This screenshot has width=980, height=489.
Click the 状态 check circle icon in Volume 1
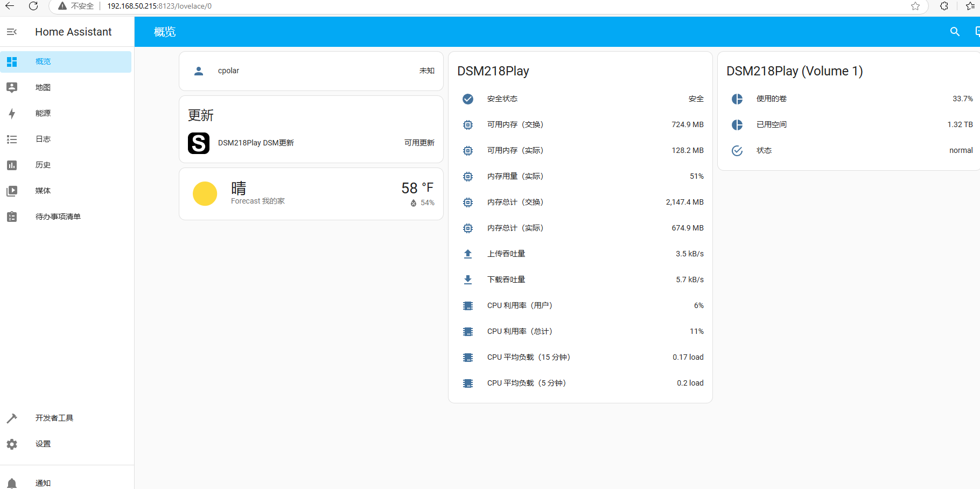click(737, 151)
